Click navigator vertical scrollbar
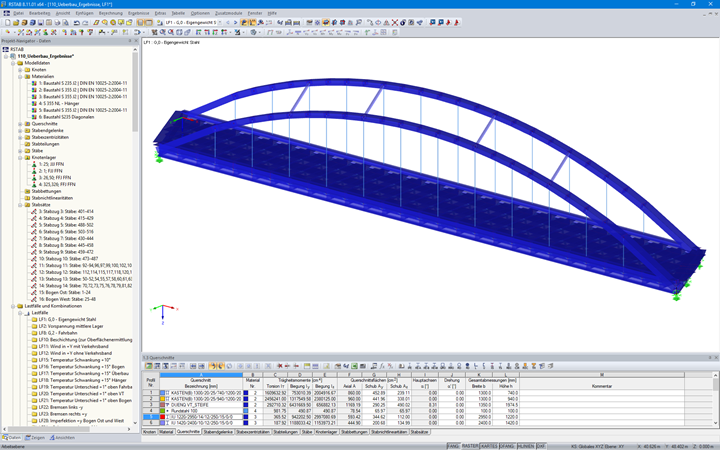The width and height of the screenshot is (720, 450). tap(135, 92)
